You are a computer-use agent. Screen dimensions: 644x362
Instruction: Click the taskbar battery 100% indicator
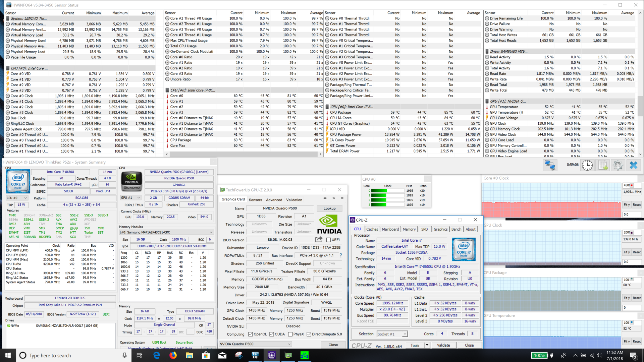tap(539, 355)
